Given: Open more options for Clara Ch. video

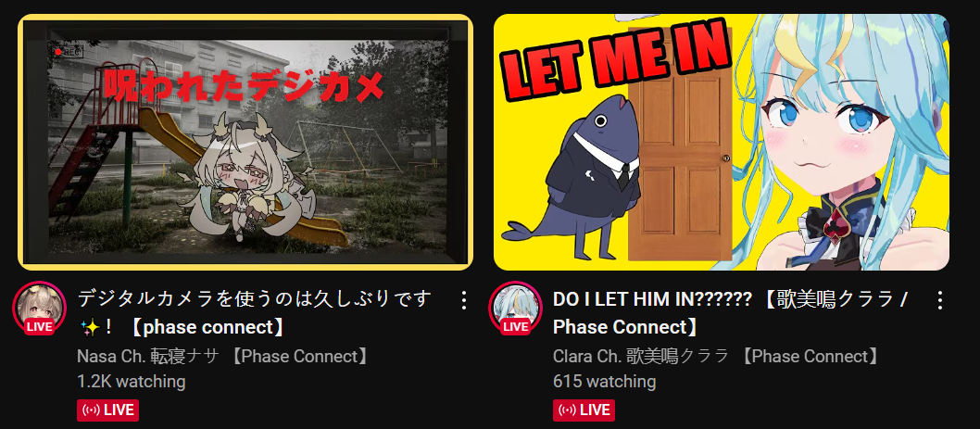Looking at the screenshot, I should point(939,300).
